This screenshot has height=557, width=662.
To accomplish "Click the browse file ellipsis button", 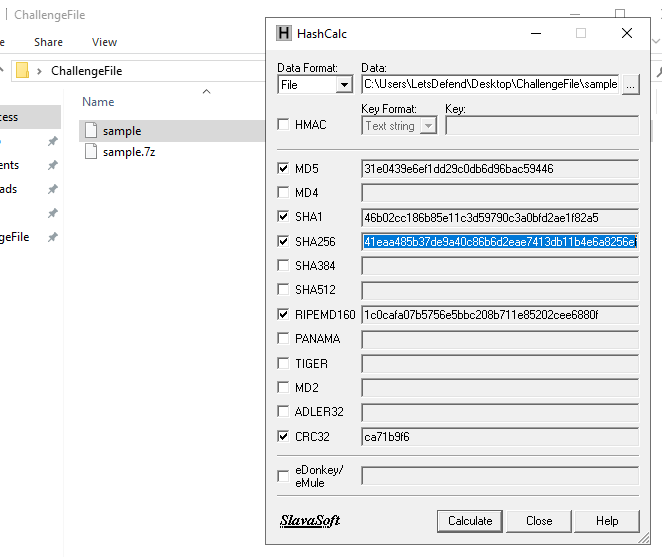I will [630, 85].
